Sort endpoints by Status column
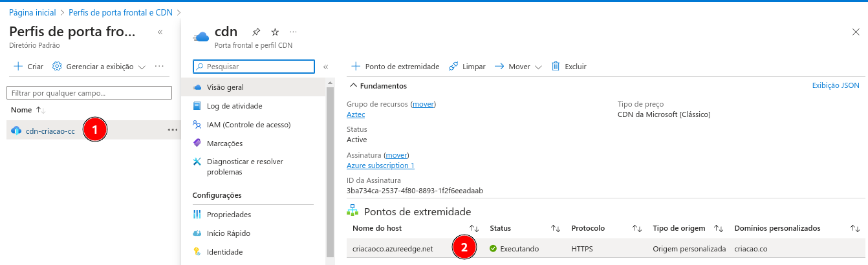Image resolution: width=868 pixels, height=265 pixels. (555, 228)
